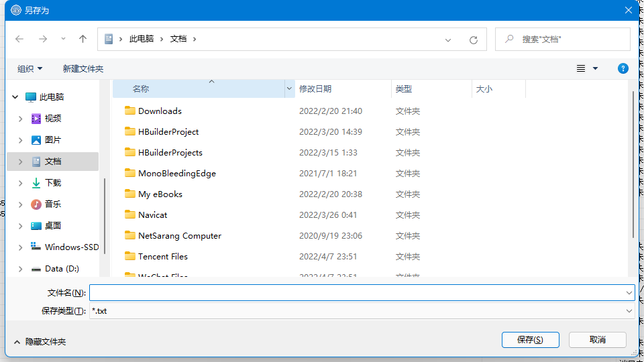
Task: Select the 图片 folder icon in sidebar
Action: (x=36, y=140)
